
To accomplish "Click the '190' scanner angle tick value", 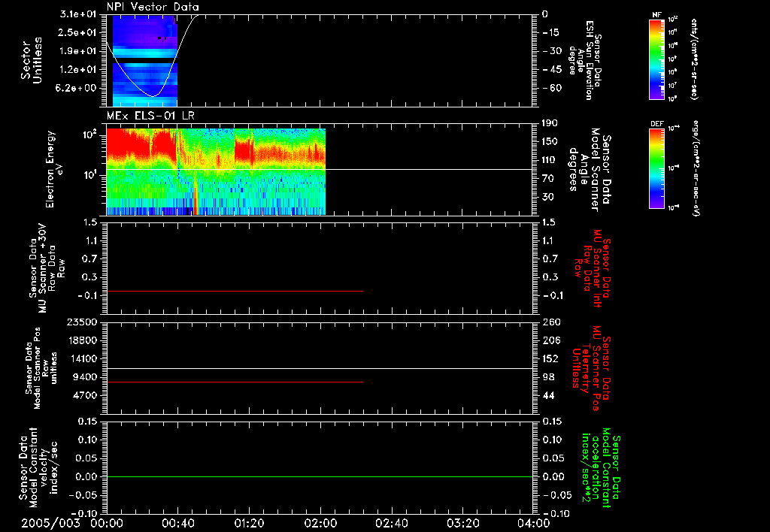I will [x=550, y=123].
